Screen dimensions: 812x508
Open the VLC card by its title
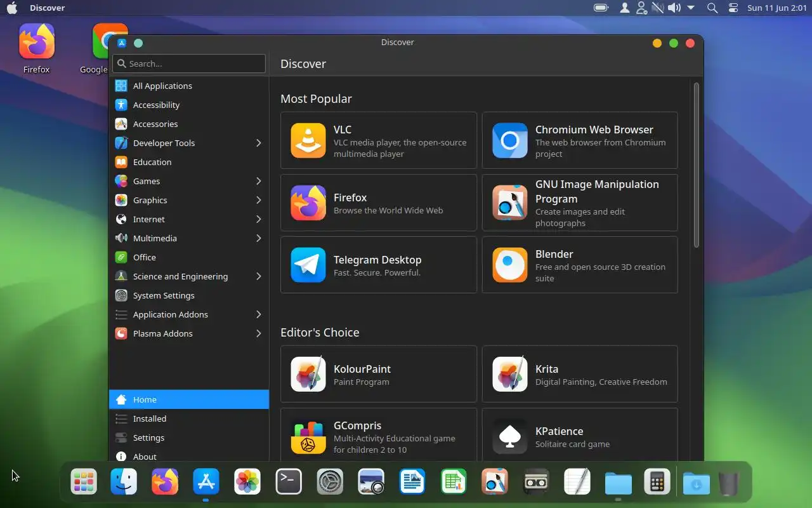point(343,130)
